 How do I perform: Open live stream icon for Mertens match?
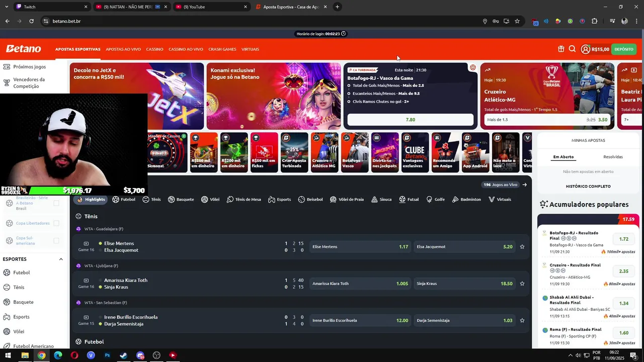[x=86, y=243]
